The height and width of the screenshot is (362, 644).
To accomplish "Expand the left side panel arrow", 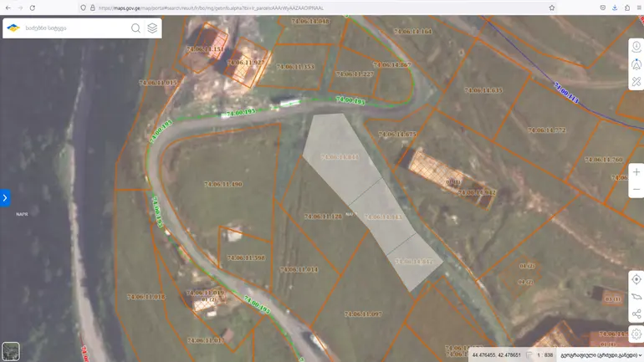I will [x=5, y=198].
